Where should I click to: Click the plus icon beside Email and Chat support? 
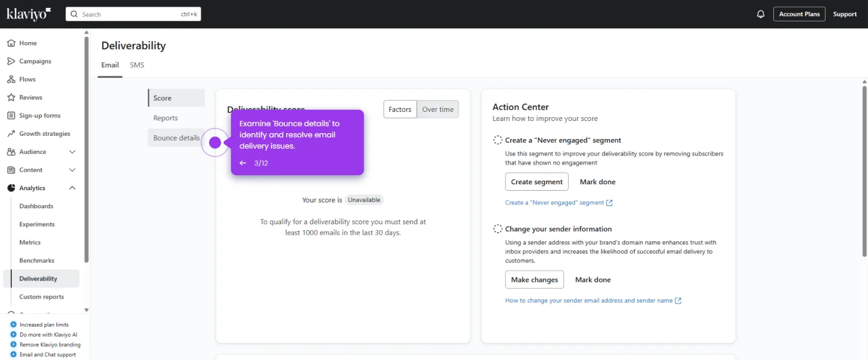pyautogui.click(x=13, y=354)
